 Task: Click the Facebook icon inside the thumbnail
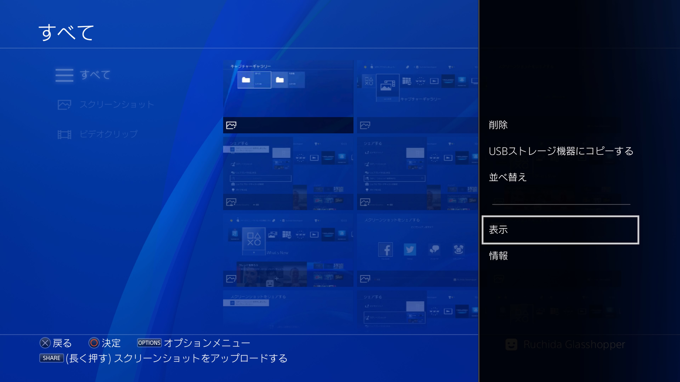386,250
